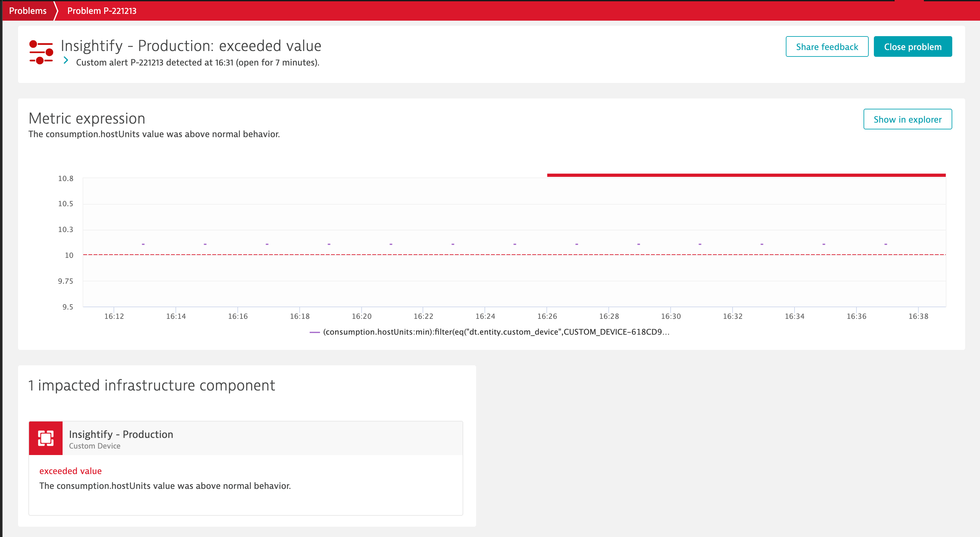This screenshot has height=537, width=980.
Task: Click the Custom Device icon tile
Action: click(x=46, y=438)
